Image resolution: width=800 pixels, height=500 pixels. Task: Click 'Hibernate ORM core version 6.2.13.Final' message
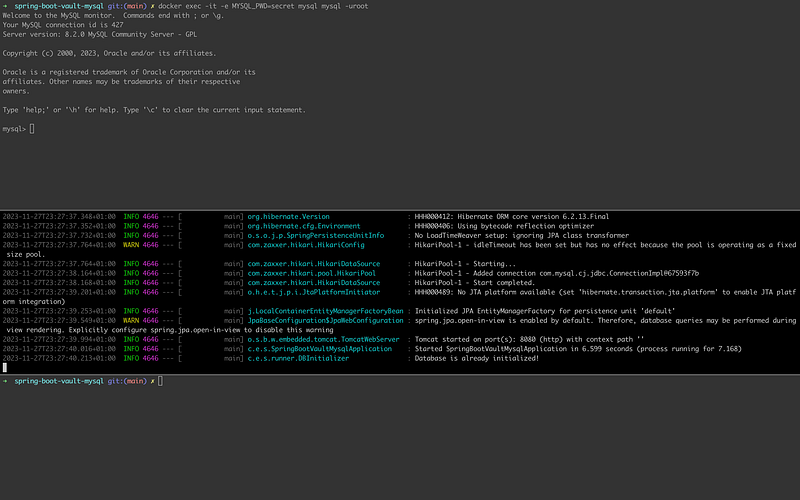tap(512, 217)
